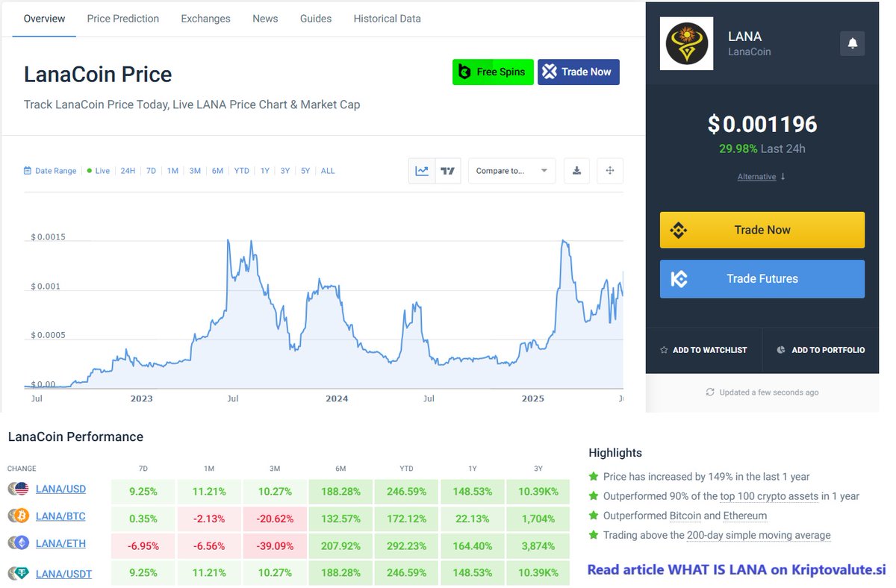Select the 5Y chart range
This screenshot has width=896, height=588.
(x=305, y=171)
